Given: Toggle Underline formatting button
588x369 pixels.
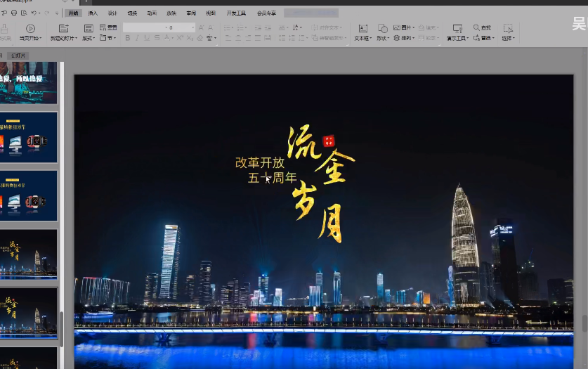Looking at the screenshot, I should tap(147, 38).
